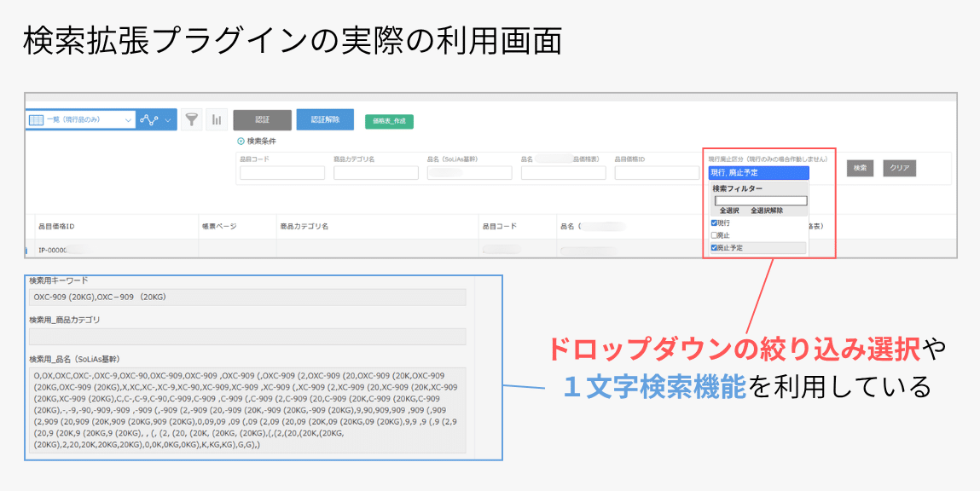Click the 検索フィルター text box
Screen dimensions: 980x491
click(x=760, y=200)
